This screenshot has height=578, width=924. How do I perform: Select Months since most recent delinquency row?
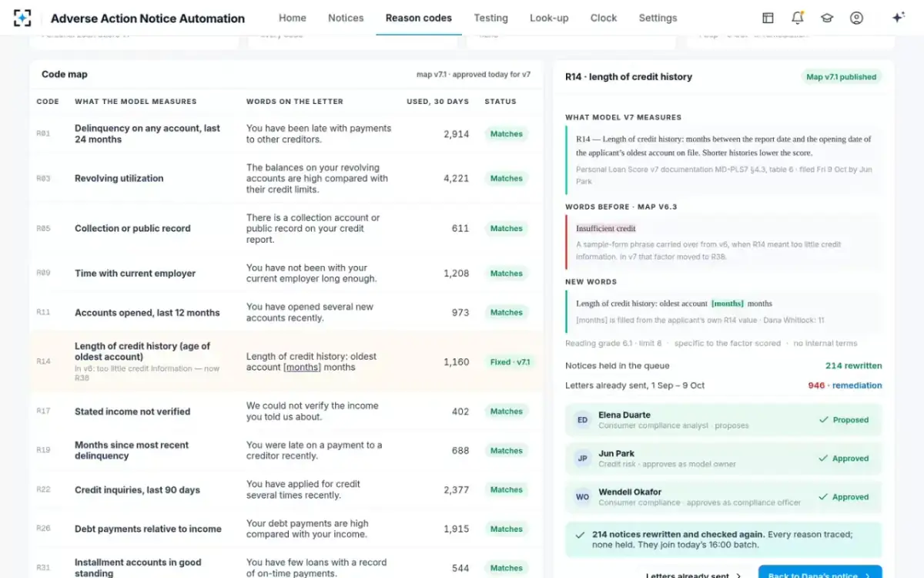286,451
